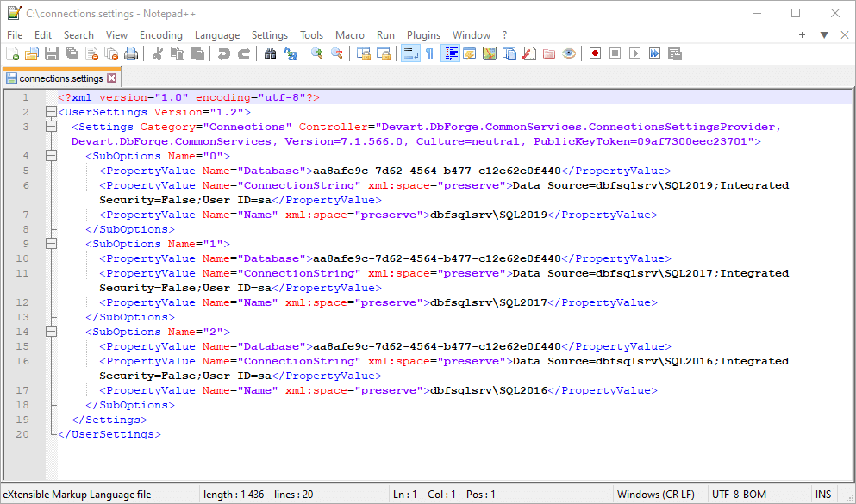Open Find with the binoculars icon
This screenshot has width=856, height=504.
[x=270, y=53]
